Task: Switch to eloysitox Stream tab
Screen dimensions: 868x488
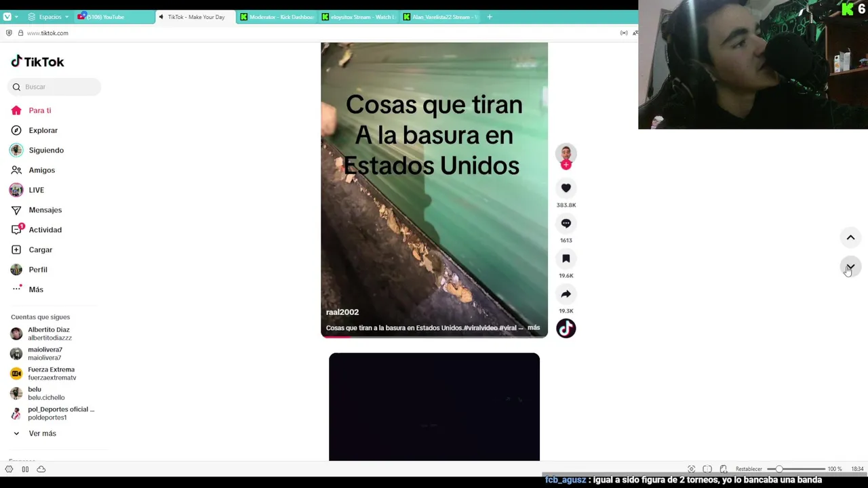Action: tap(359, 17)
